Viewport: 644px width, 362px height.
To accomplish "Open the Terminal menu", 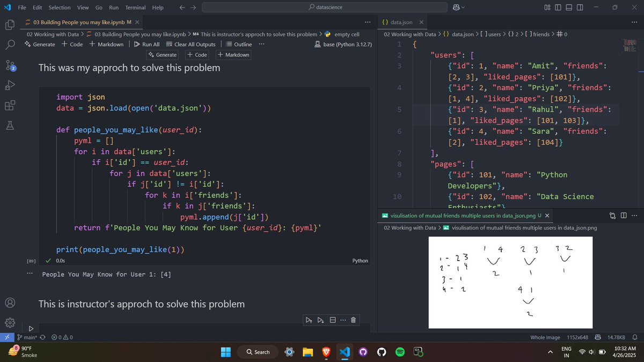I will (x=135, y=8).
